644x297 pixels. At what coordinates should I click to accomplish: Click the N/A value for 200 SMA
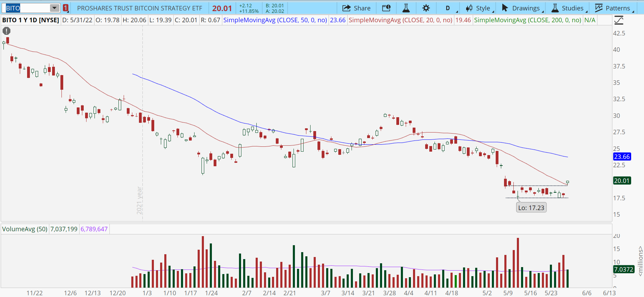point(590,20)
